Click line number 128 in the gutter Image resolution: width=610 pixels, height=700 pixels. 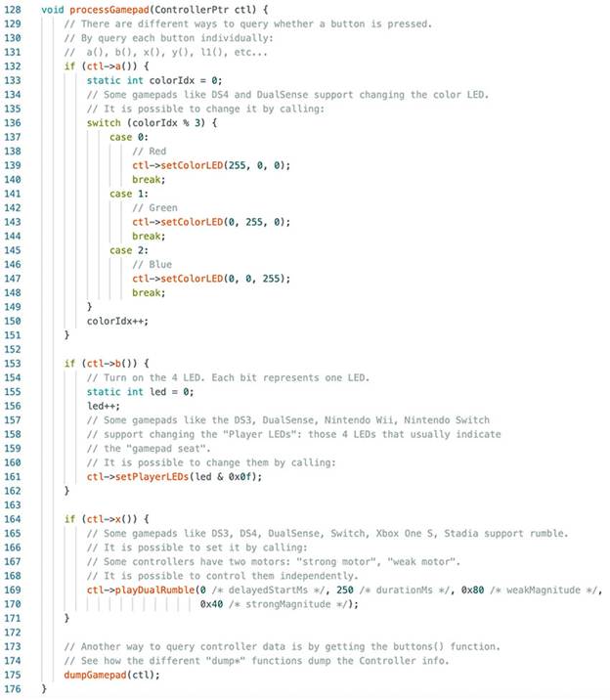point(15,9)
